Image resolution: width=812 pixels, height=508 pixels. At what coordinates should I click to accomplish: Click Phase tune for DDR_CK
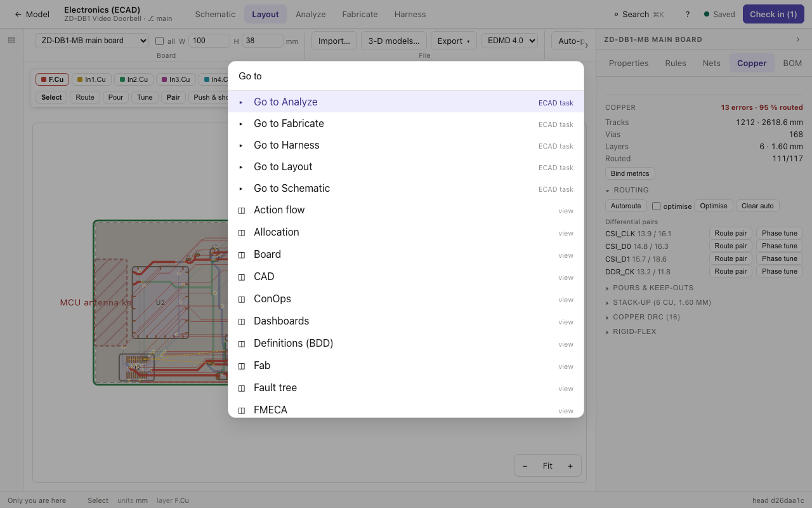coord(780,271)
